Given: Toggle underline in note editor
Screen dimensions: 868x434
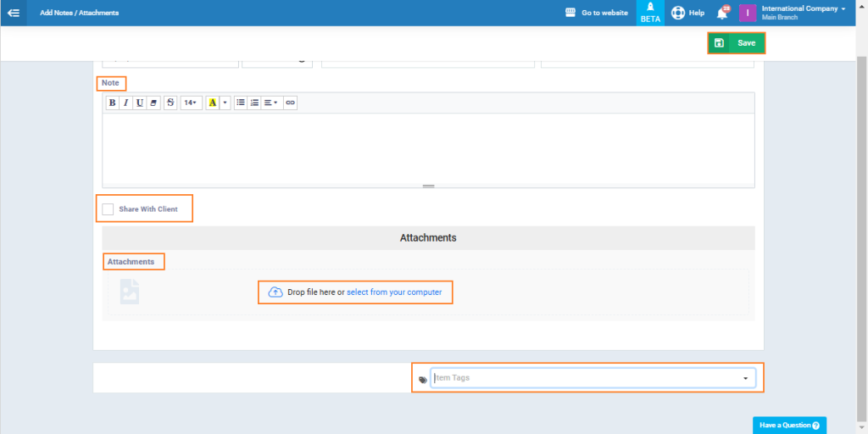Looking at the screenshot, I should click(140, 103).
